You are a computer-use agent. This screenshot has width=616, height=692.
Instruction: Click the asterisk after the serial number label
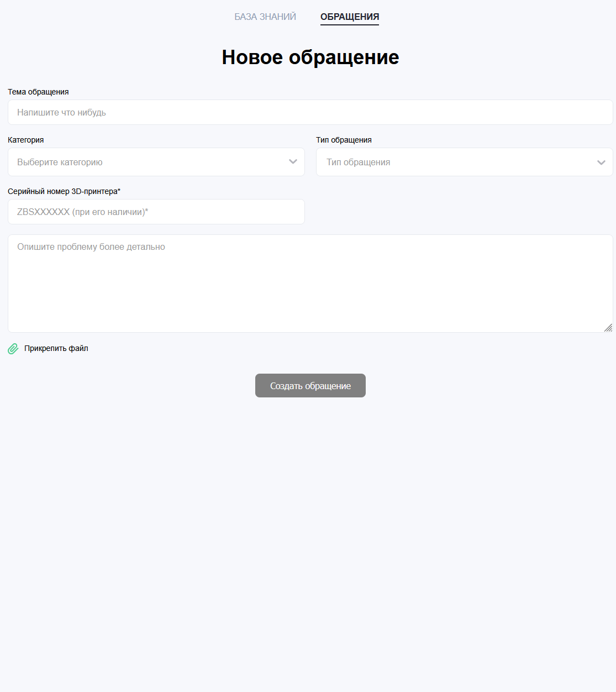(x=119, y=191)
